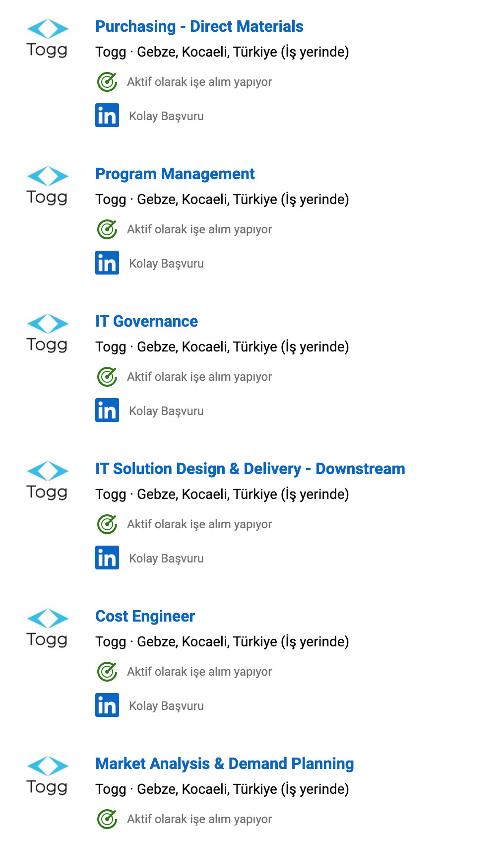Click Kolay Başvuru text under Program Management
This screenshot has width=504, height=841.
[166, 264]
